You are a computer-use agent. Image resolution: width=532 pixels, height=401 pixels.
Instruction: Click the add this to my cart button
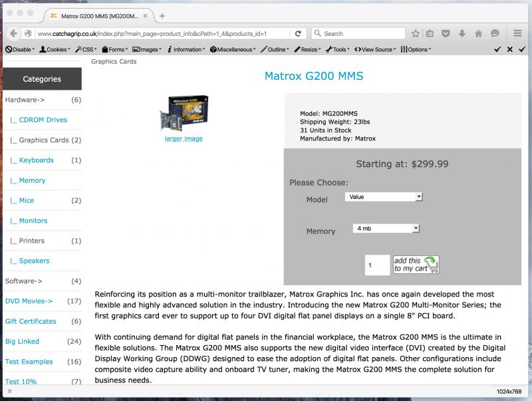416,265
